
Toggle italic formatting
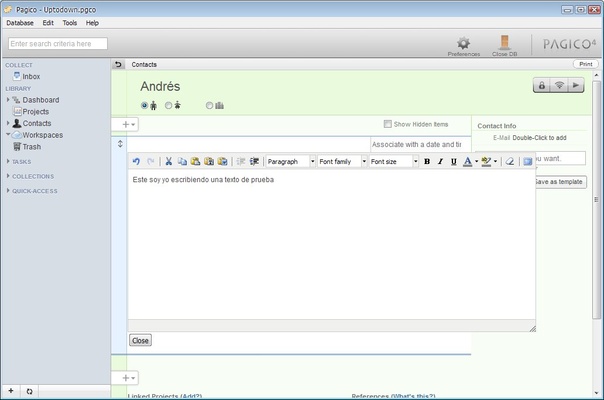coord(440,161)
